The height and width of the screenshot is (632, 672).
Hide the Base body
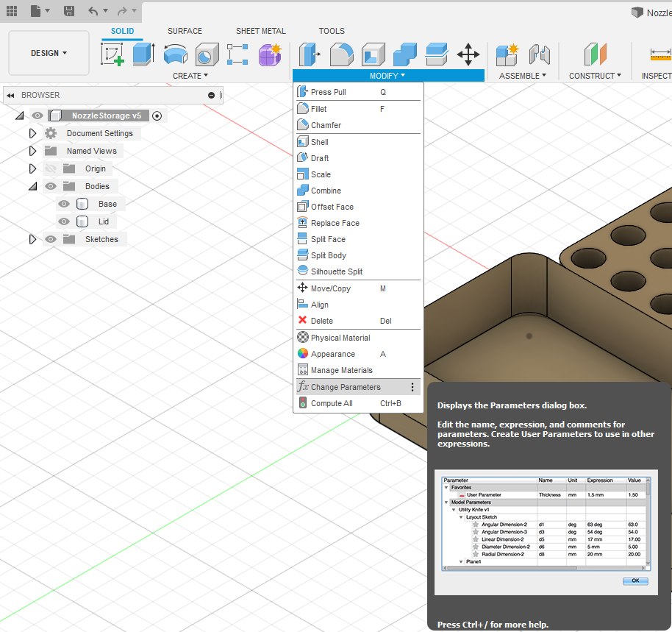coord(64,204)
